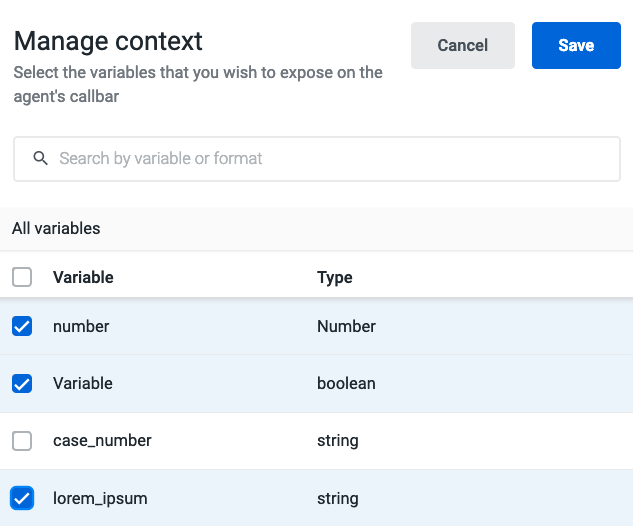Uncheck the number variable checkbox

[22, 326]
